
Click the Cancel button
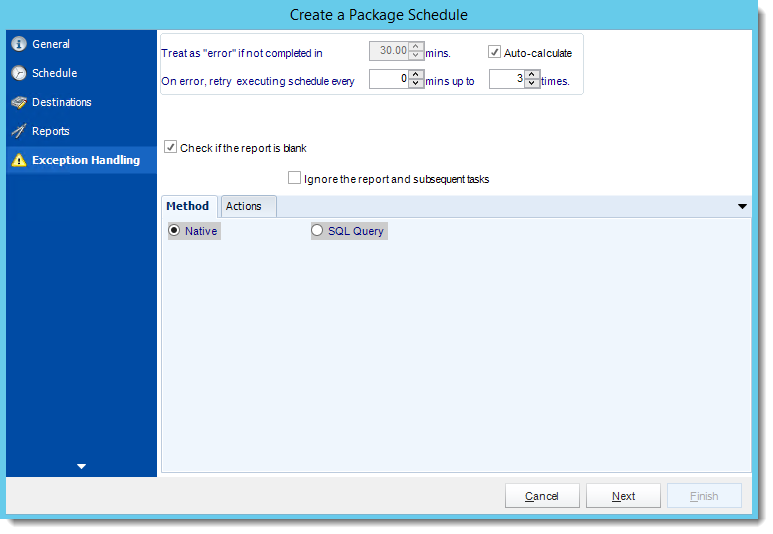542,496
